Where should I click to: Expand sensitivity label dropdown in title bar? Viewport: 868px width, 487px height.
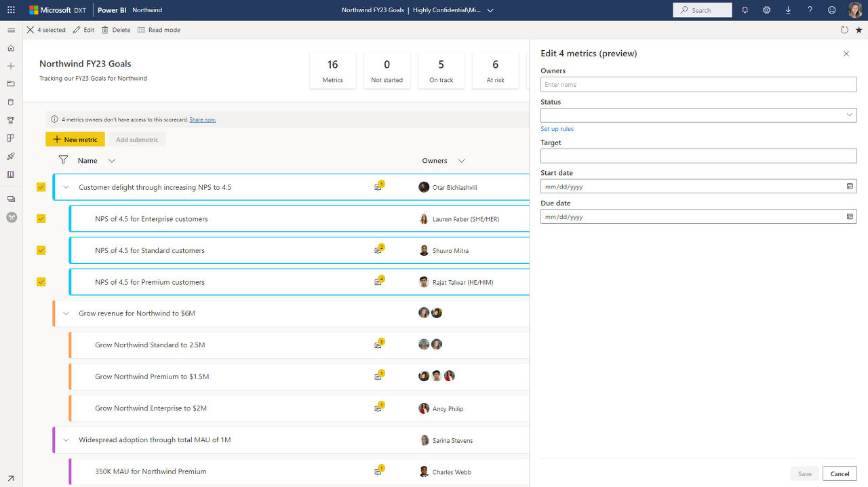point(490,10)
